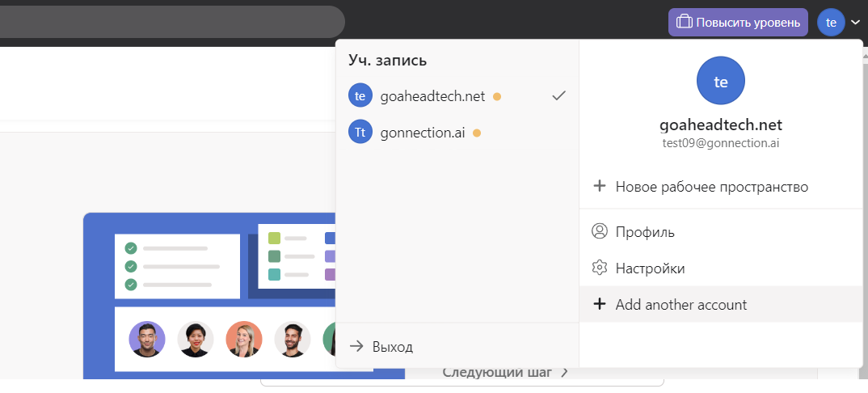This screenshot has width=868, height=393.
Task: Click the Выход sign-out button
Action: point(381,347)
